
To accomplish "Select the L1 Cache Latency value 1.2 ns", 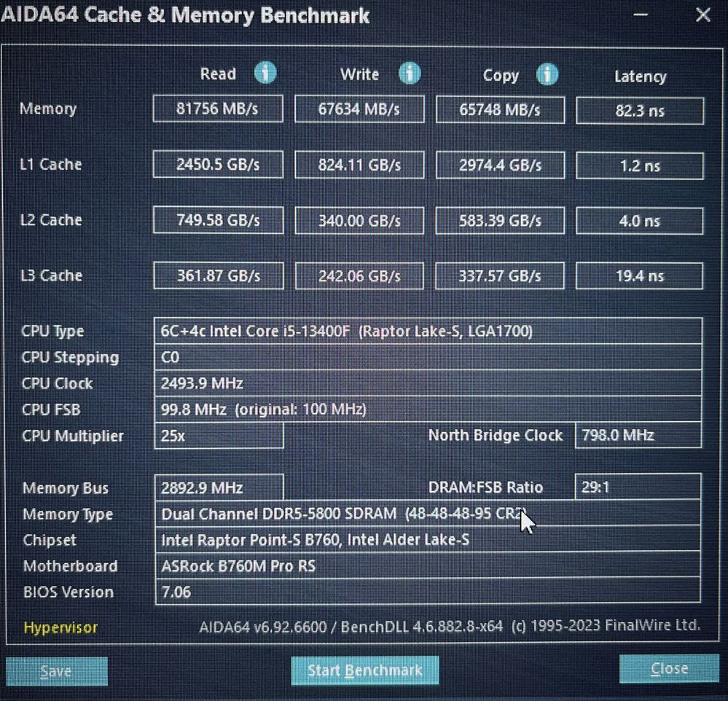I will click(x=640, y=165).
